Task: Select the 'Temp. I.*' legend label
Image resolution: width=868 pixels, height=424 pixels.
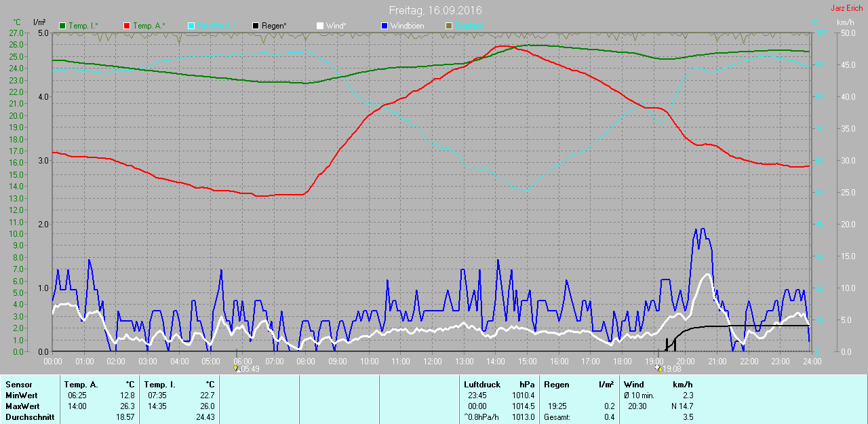Action: 83,26
